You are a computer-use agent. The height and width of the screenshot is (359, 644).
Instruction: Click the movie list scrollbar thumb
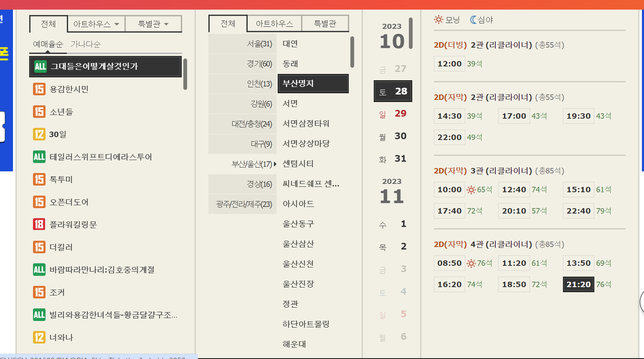(x=185, y=74)
